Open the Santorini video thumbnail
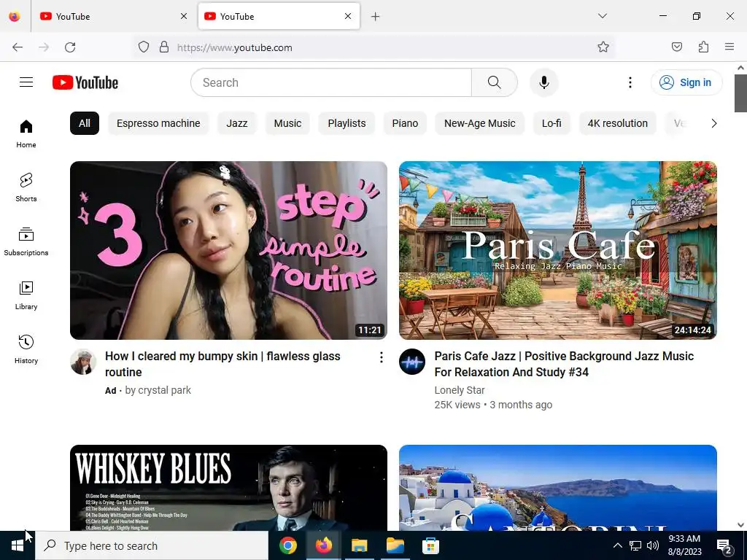The width and height of the screenshot is (747, 560). tap(558, 488)
